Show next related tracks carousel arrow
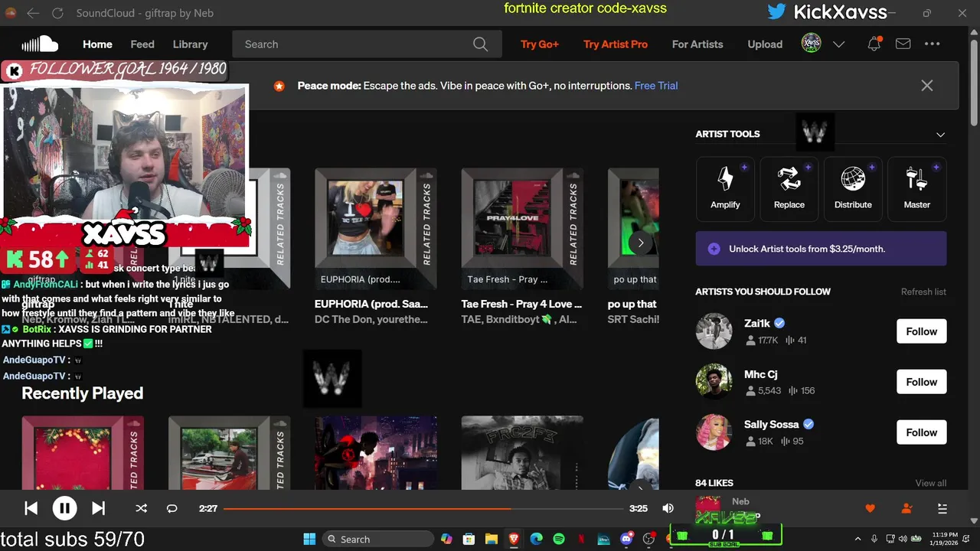 click(640, 243)
